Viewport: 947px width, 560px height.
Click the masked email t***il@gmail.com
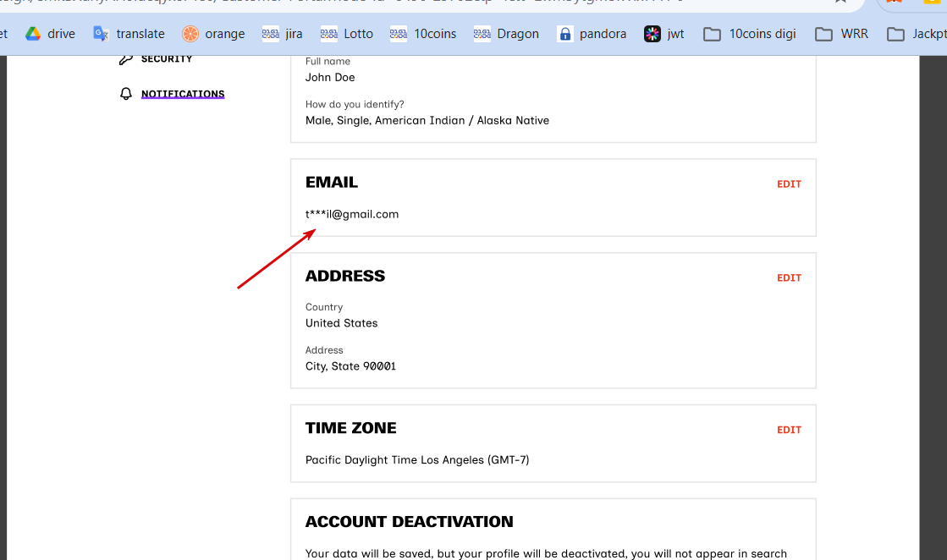pos(352,214)
